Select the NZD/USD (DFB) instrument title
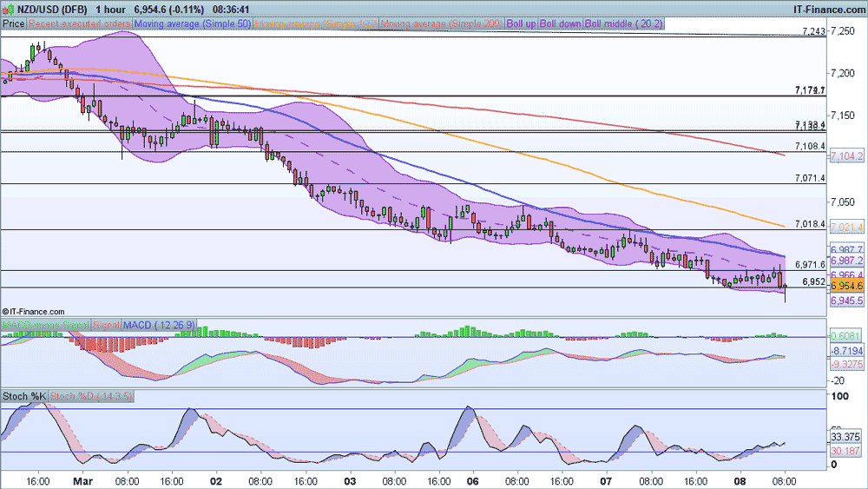Screen dimensions: 868x489 click(x=52, y=10)
